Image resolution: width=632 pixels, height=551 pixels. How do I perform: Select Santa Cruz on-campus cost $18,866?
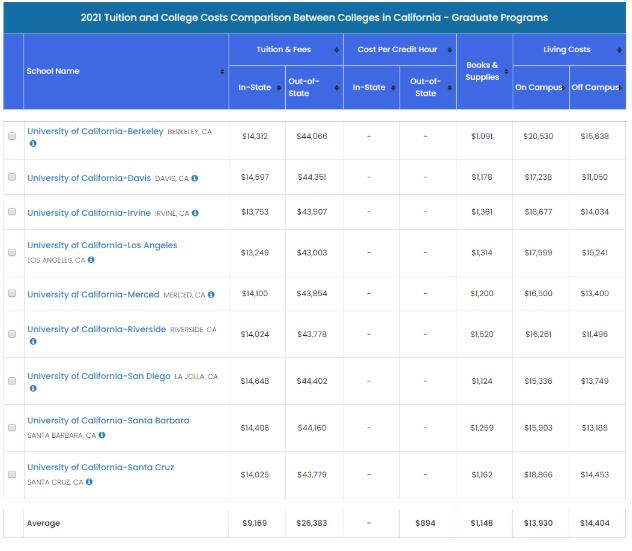(x=538, y=474)
